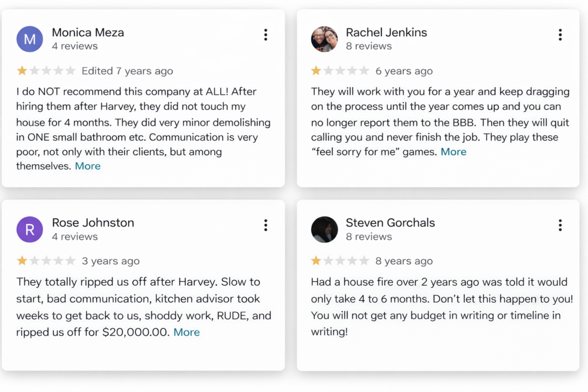Click Steven Gorchals' profile photo
The image size is (588, 392).
(x=324, y=230)
